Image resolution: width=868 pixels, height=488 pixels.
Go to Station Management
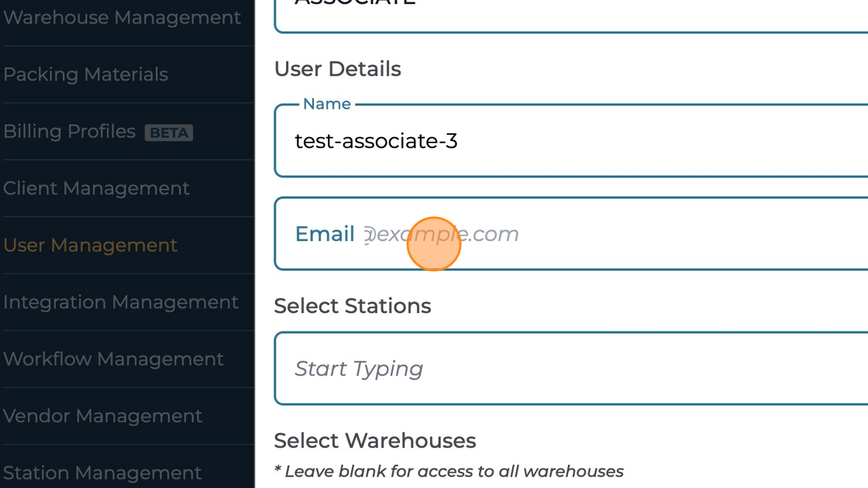(102, 473)
